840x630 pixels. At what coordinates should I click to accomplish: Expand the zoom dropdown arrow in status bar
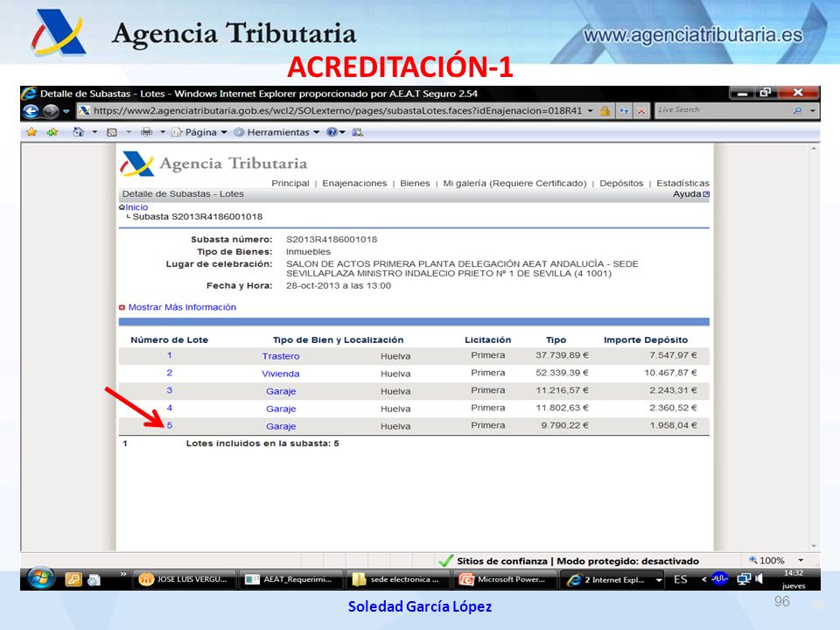click(801, 560)
